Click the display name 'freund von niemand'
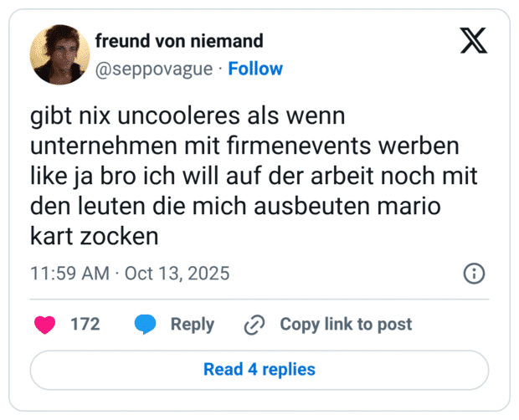This screenshot has width=519, height=420. pos(179,41)
